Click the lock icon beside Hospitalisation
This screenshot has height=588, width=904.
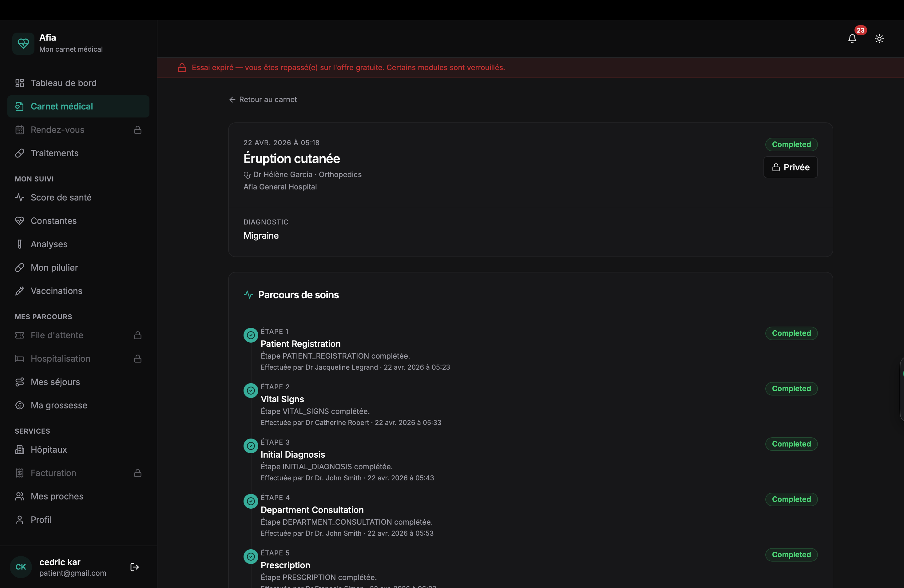click(x=138, y=359)
